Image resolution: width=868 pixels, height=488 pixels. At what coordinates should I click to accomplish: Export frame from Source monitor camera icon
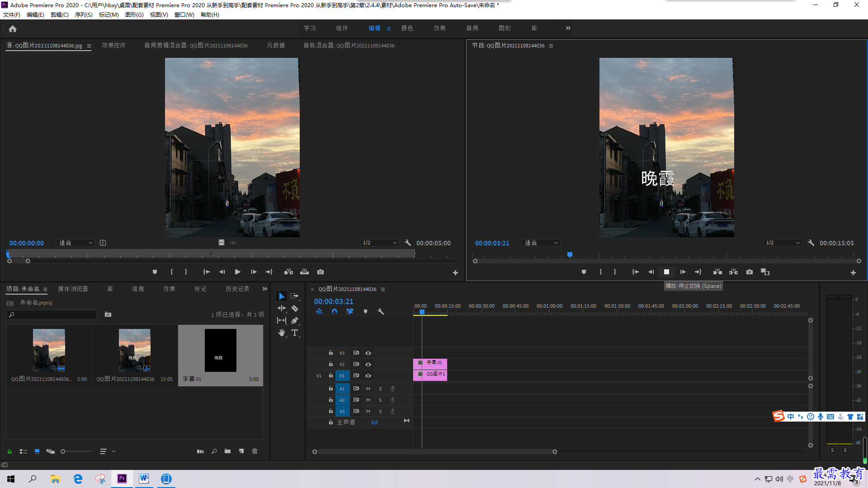click(321, 272)
